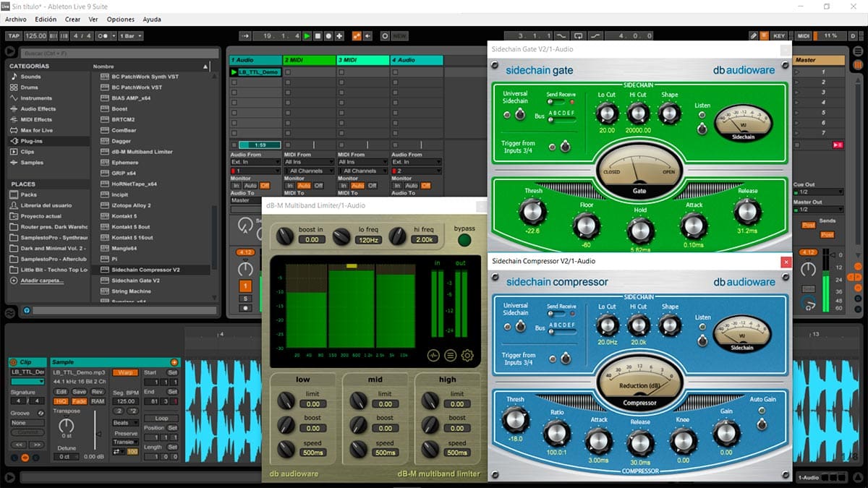Click the Sidechain Compressor Ratio knob

pos(557,433)
